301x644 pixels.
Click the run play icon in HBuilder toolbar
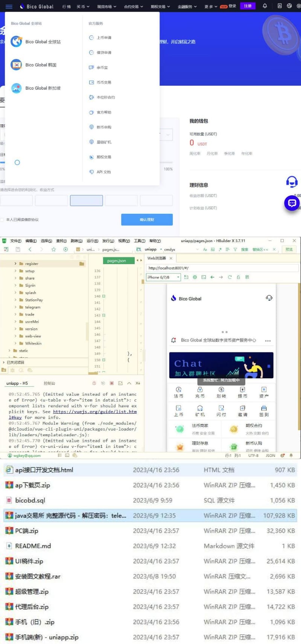[x=65, y=249]
